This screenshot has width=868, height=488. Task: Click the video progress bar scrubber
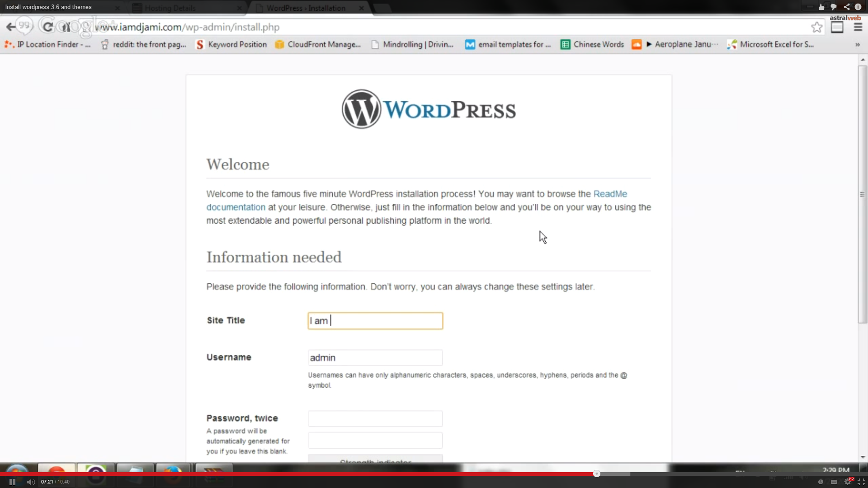[597, 474]
